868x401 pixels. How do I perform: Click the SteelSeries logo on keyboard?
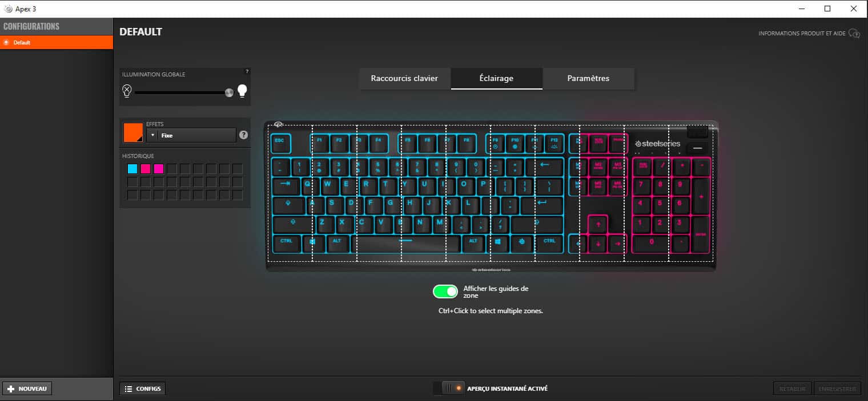tap(658, 144)
